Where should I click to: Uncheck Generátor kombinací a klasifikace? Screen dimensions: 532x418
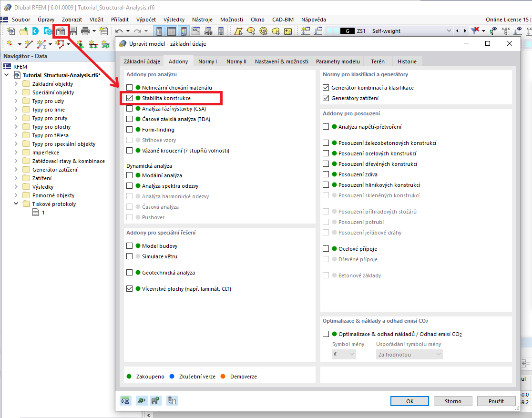coord(326,88)
